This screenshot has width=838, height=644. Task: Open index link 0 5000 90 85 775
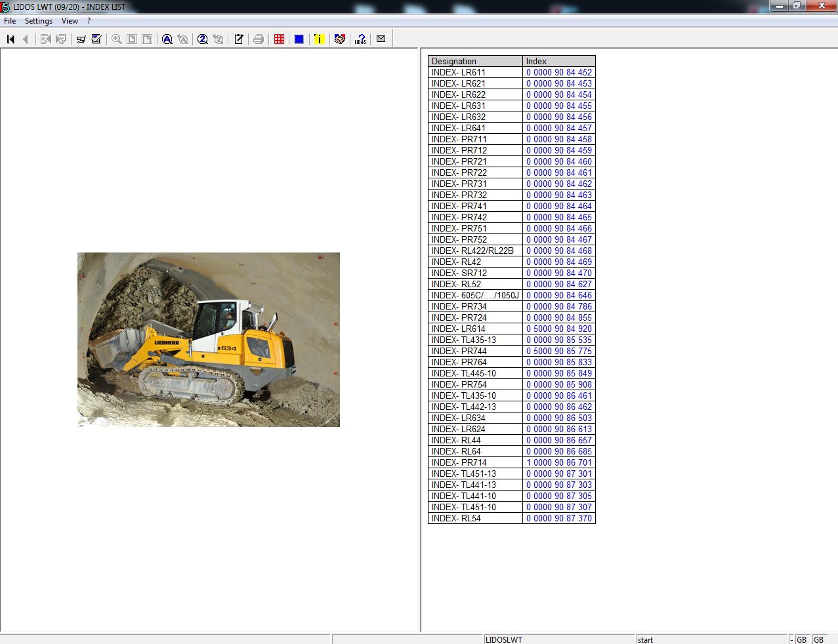click(x=559, y=351)
